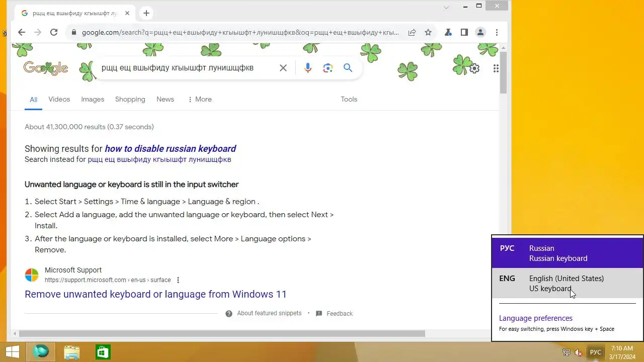Viewport: 644px width, 362px height.
Task: Open the Store app on taskbar
Action: [103, 352]
